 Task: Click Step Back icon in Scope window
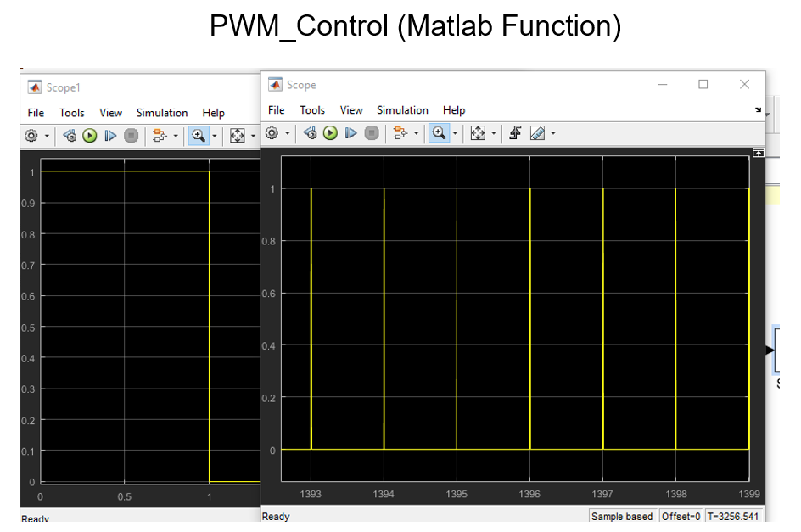coord(310,133)
